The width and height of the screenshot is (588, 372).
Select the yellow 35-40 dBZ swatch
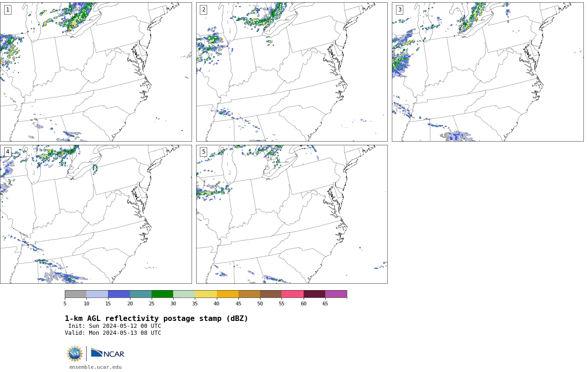206,294
